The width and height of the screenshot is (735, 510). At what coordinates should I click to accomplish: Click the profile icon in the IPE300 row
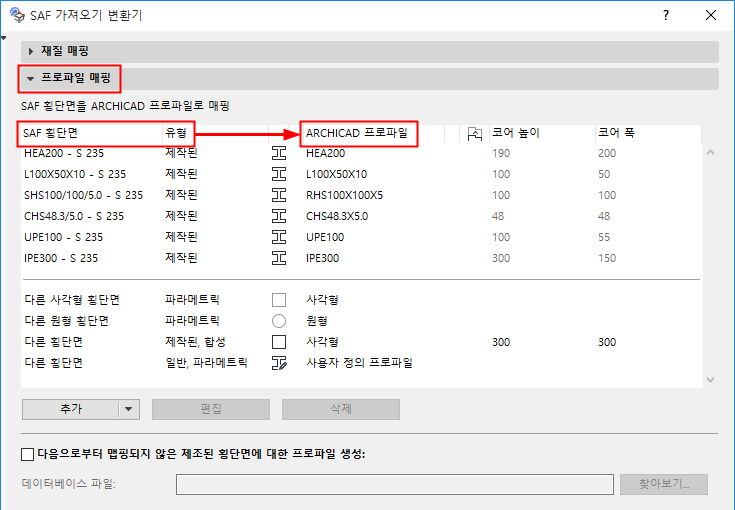279,258
